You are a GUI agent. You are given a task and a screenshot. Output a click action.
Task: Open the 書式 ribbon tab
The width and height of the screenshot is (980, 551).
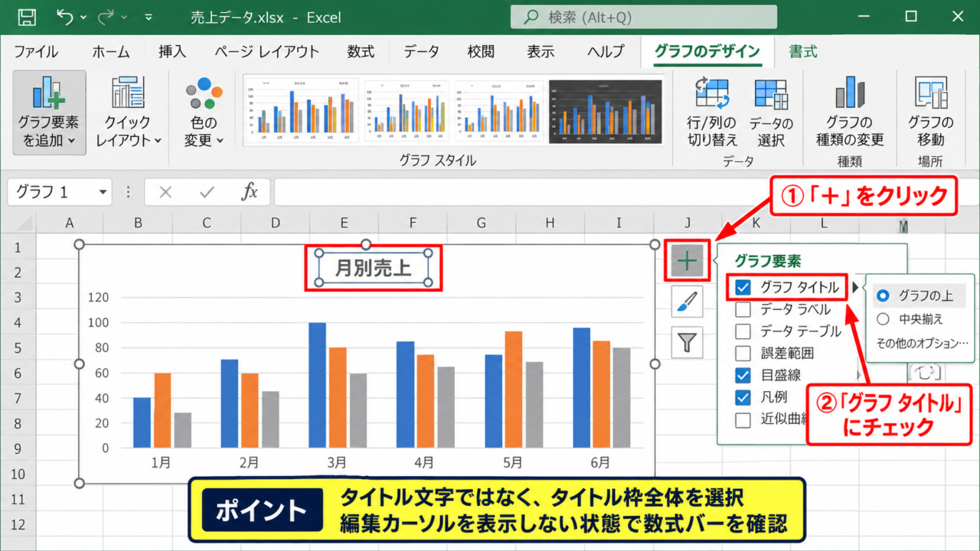[803, 52]
